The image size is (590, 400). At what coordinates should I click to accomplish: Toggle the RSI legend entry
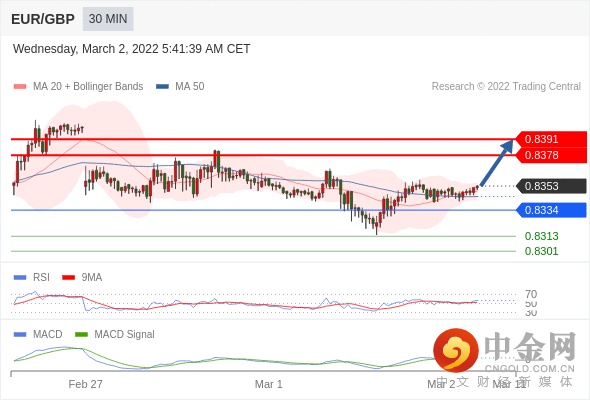pos(32,277)
